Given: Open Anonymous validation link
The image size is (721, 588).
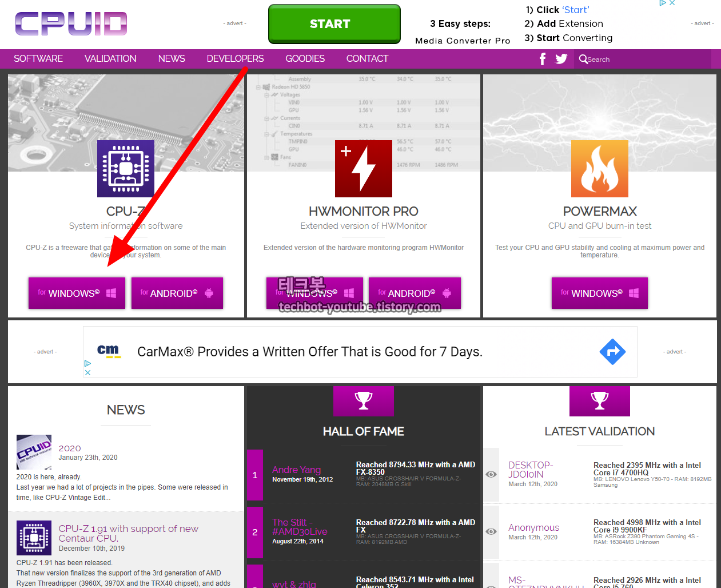Looking at the screenshot, I should 533,527.
